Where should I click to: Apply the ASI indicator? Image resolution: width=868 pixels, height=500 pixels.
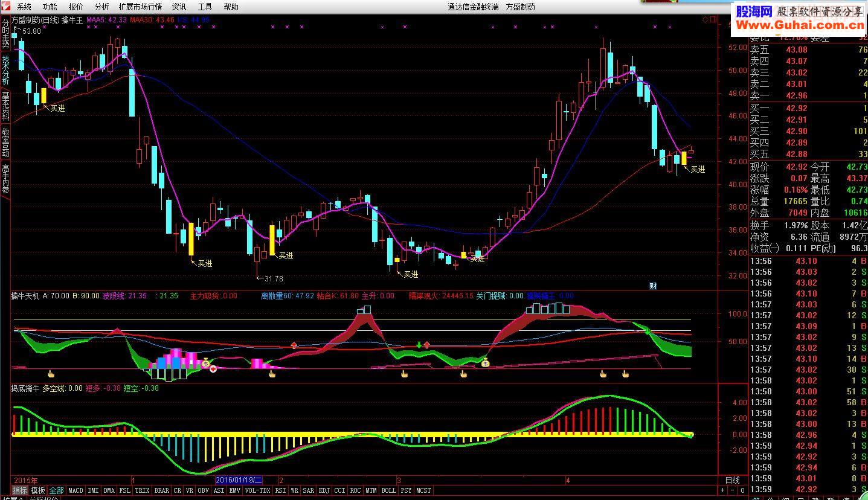coord(219,490)
